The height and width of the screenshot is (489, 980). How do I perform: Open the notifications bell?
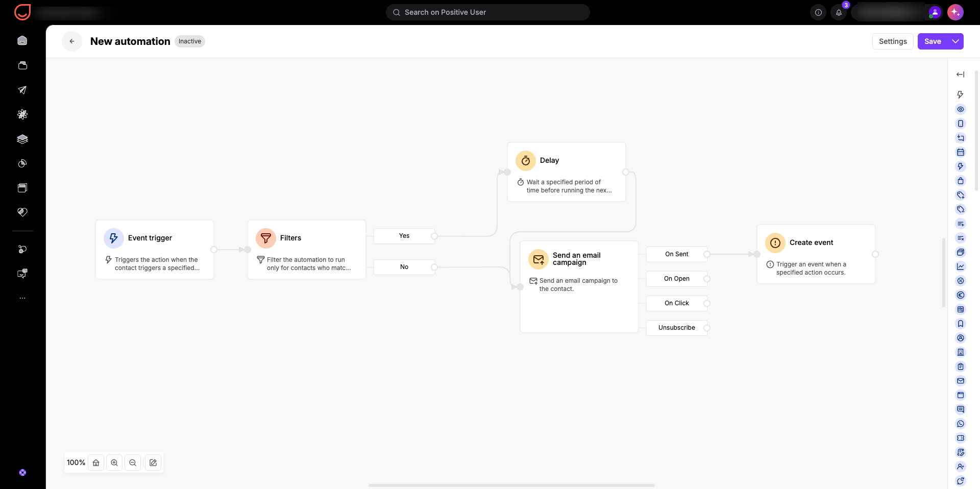[839, 12]
